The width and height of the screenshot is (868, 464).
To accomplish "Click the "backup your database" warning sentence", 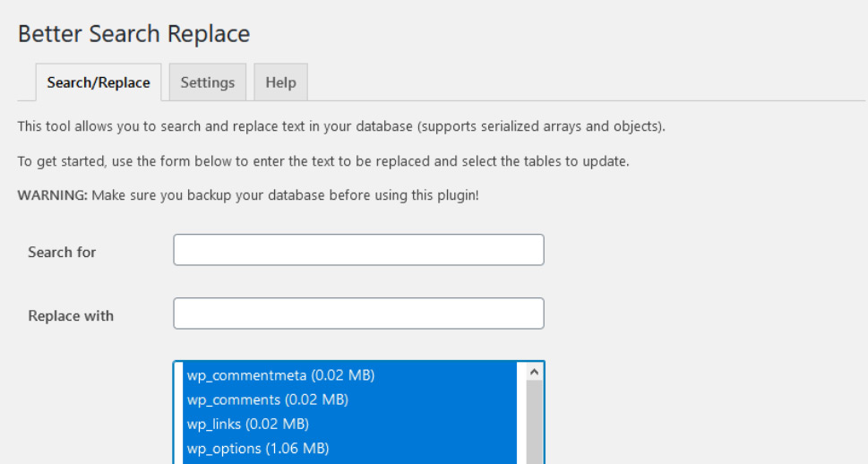I will click(x=285, y=195).
